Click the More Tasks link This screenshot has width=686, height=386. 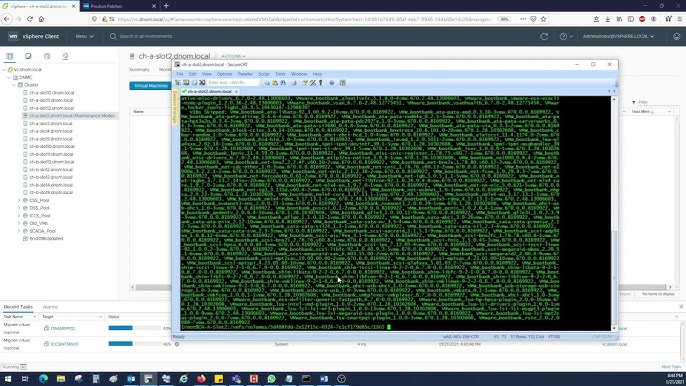[x=671, y=367]
